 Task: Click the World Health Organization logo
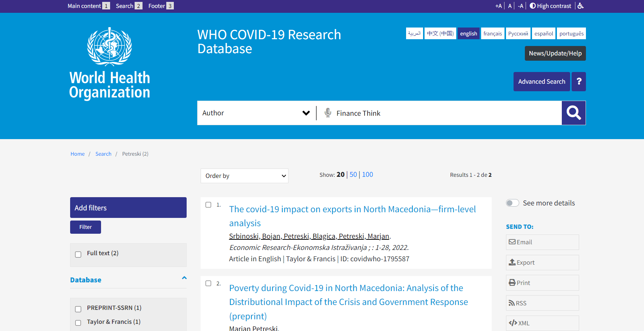click(x=109, y=63)
